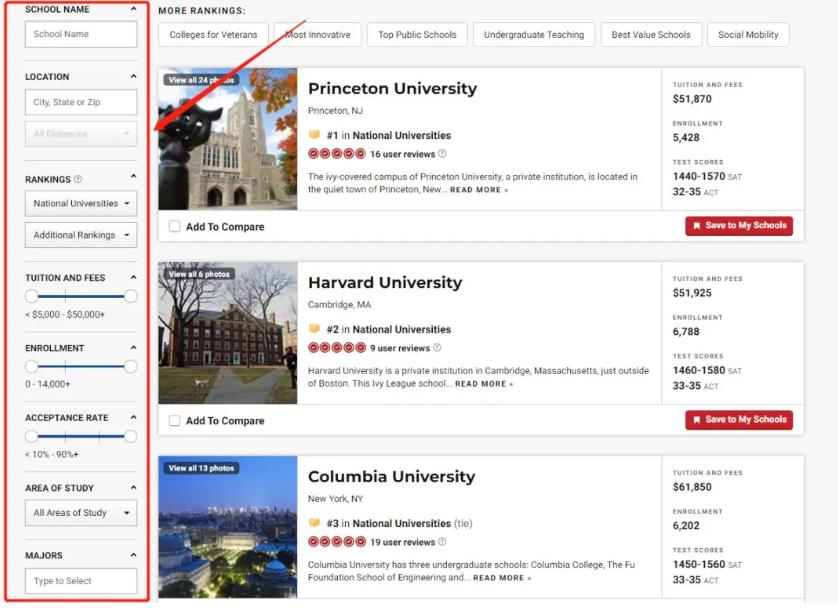Collapse the Enrollment filter section
This screenshot has height=608, width=838.
[133, 347]
